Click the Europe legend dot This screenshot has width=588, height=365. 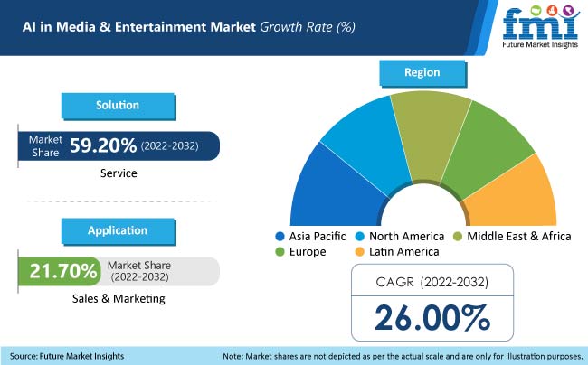[x=280, y=251]
